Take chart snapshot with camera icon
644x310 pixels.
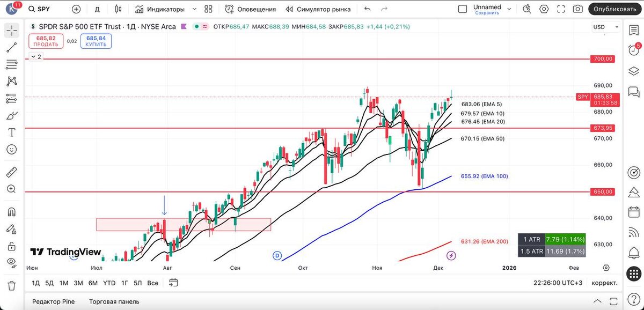tap(577, 9)
